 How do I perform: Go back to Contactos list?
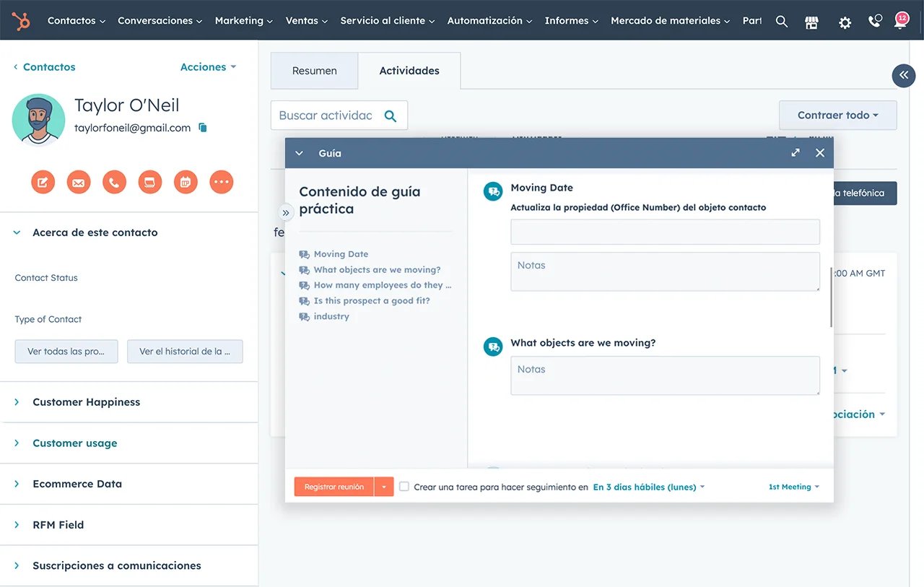coord(45,66)
